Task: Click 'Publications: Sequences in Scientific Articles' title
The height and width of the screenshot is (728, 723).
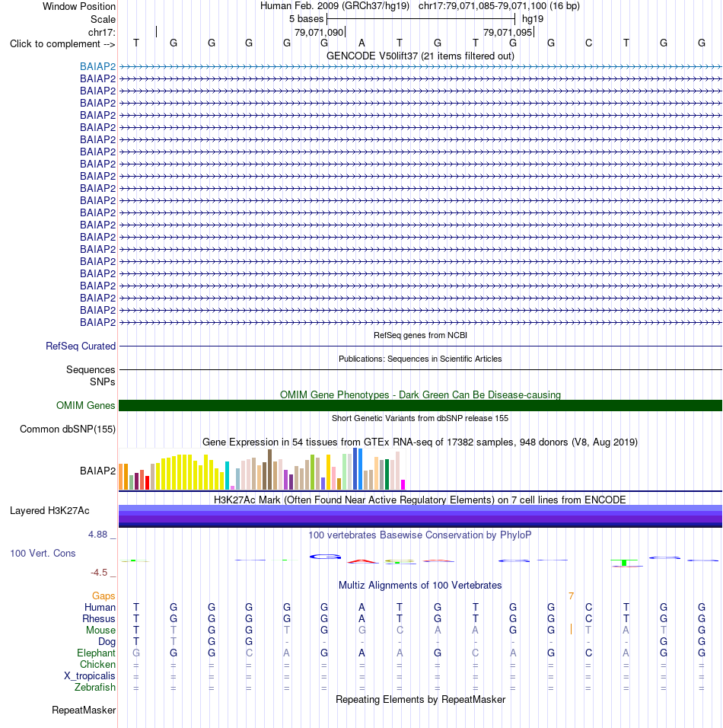Action: pyautogui.click(x=420, y=359)
